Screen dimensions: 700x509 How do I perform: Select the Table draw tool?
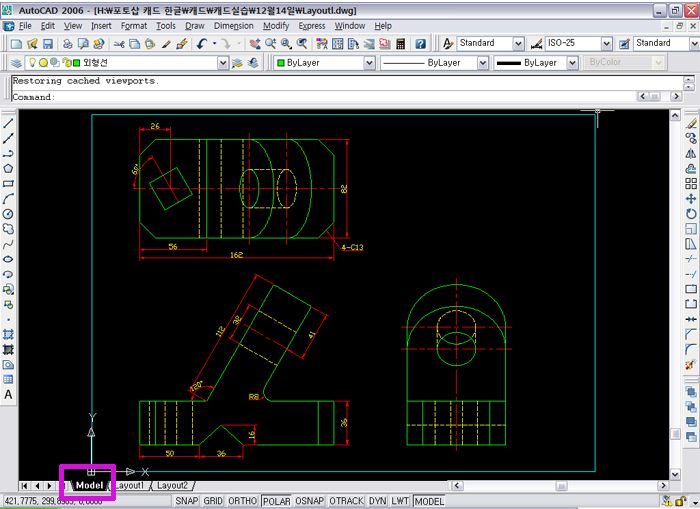8,380
